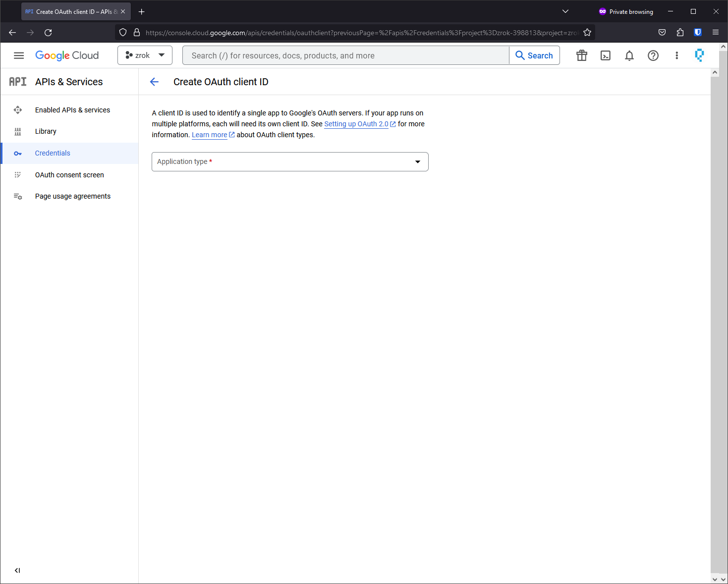Image resolution: width=728 pixels, height=584 pixels.
Task: Bookmark this page with the star icon
Action: 587,33
